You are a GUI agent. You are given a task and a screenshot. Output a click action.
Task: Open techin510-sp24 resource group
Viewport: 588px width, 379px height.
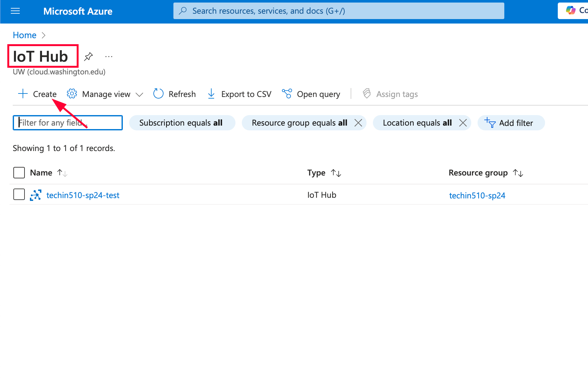click(477, 195)
